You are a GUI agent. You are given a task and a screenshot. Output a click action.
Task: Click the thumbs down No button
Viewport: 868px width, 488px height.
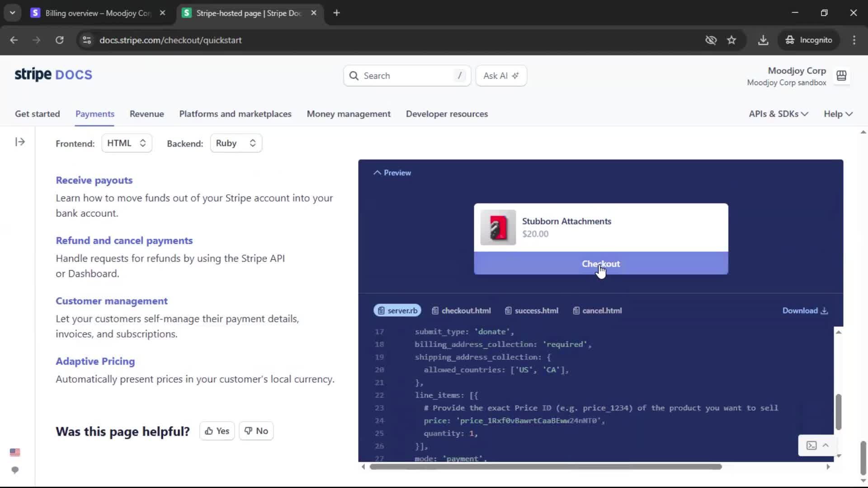[x=256, y=431]
